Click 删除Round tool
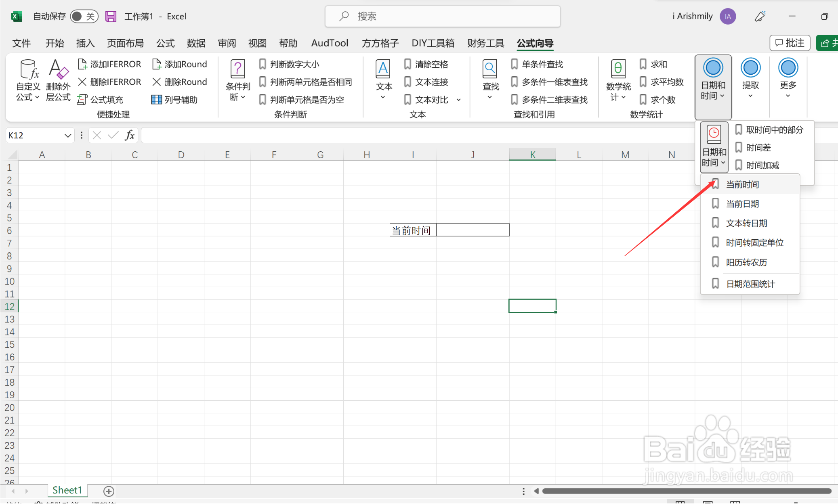The width and height of the screenshot is (838, 504). [180, 82]
